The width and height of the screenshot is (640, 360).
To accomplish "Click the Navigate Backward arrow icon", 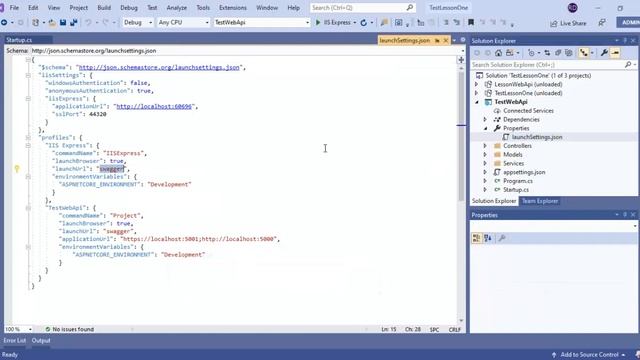I will coord(4,23).
